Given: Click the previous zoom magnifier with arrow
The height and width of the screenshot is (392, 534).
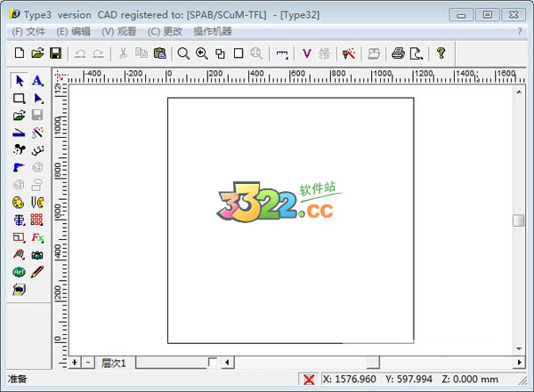Looking at the screenshot, I should [202, 53].
